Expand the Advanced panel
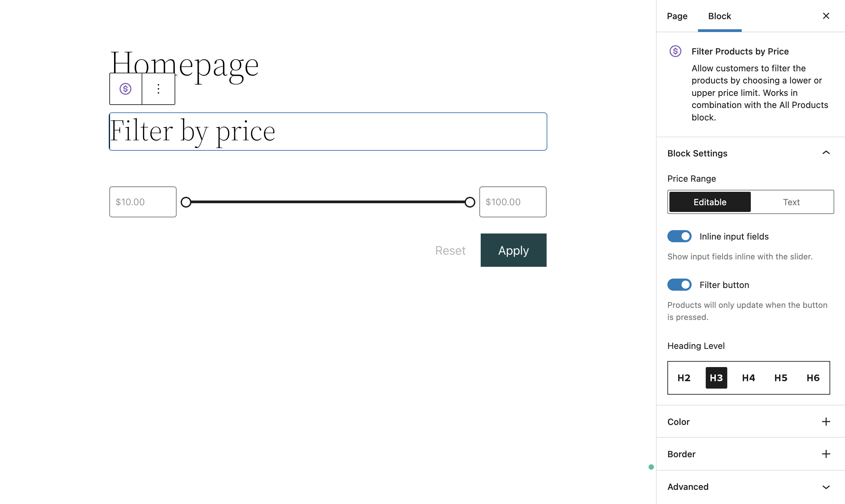845x504 pixels. [x=750, y=487]
